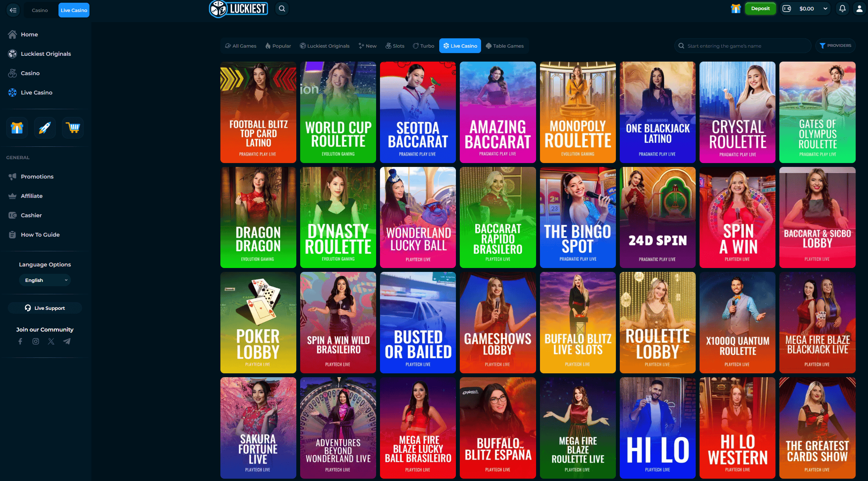868x481 pixels.
Task: Open Baccarat & Sicbo Lobby
Action: (817, 217)
